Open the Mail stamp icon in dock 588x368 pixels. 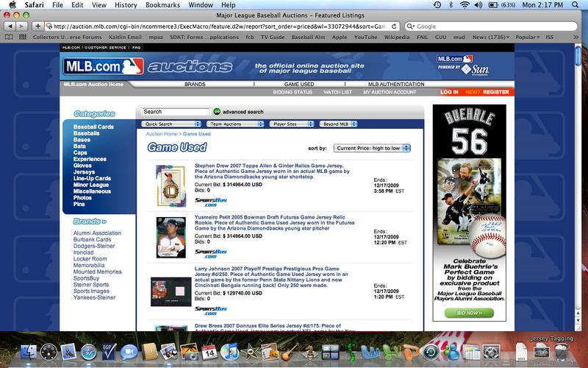[68, 353]
